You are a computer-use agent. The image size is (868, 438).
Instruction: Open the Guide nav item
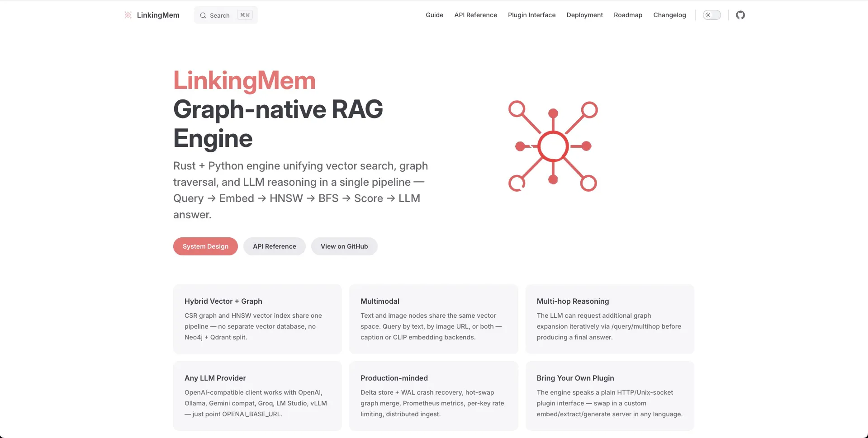(434, 15)
